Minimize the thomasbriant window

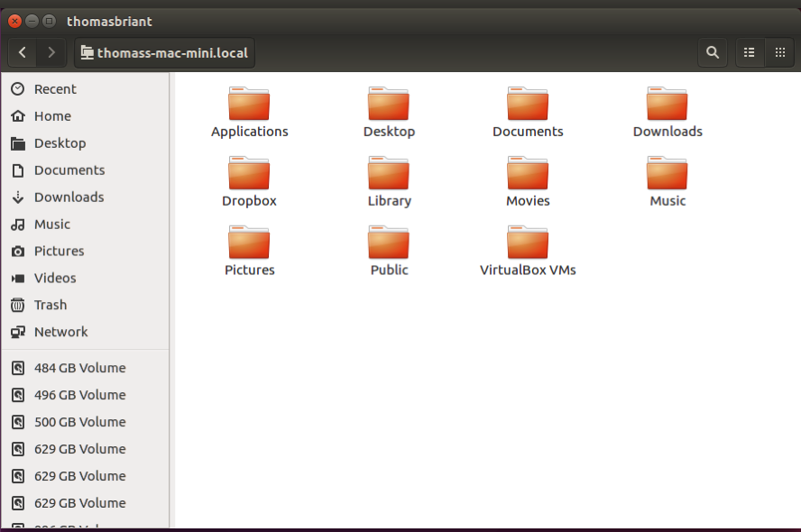tap(32, 21)
